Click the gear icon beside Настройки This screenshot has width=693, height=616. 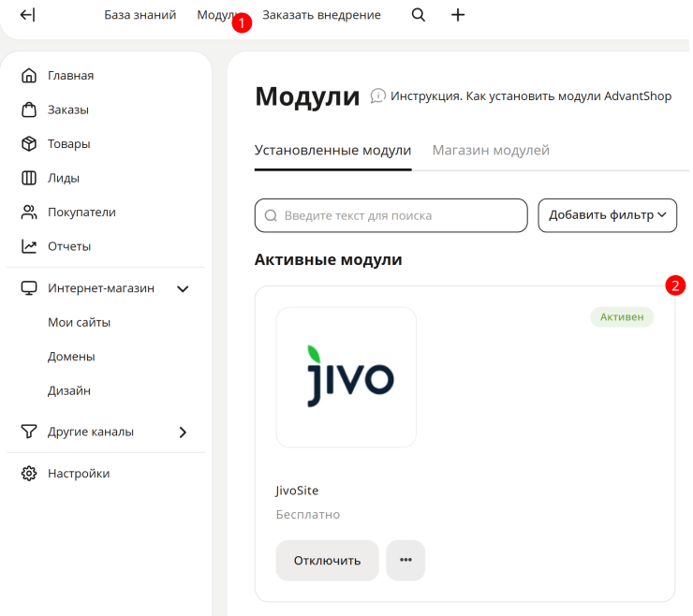coord(29,474)
